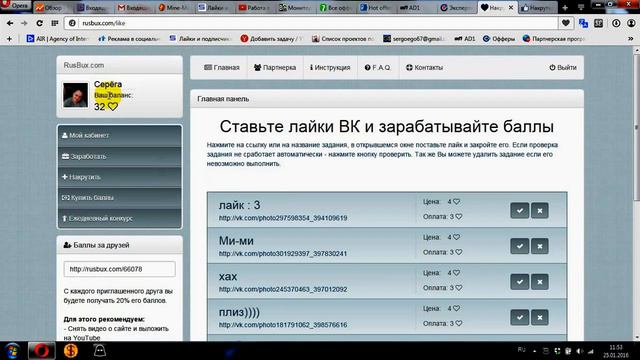
Task: Log out with the Выйти button
Action: (563, 68)
